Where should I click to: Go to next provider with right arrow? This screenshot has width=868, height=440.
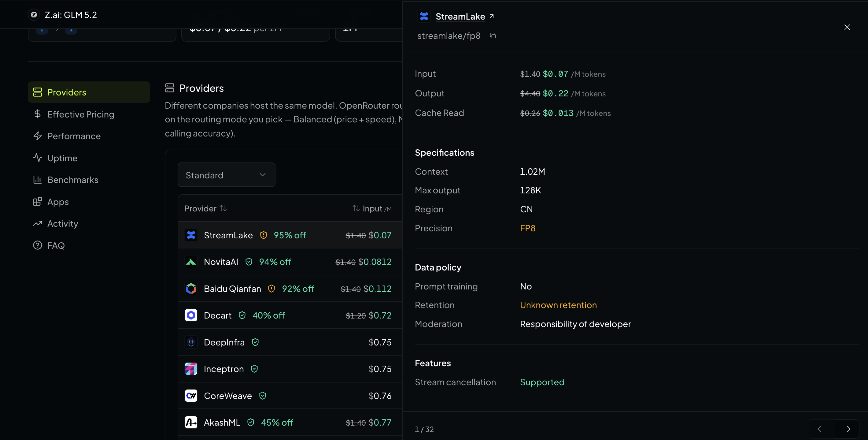846,429
